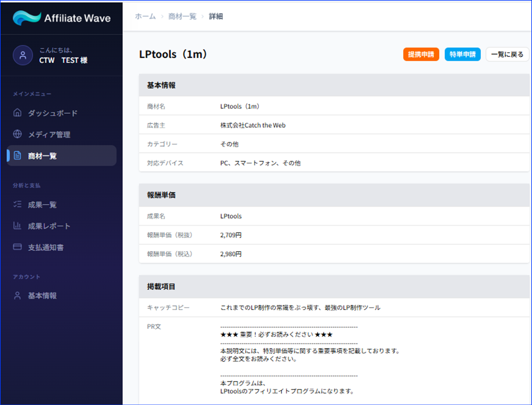The height and width of the screenshot is (405, 532).
Task: Click the page title LPtools（1m）
Action: click(x=173, y=54)
